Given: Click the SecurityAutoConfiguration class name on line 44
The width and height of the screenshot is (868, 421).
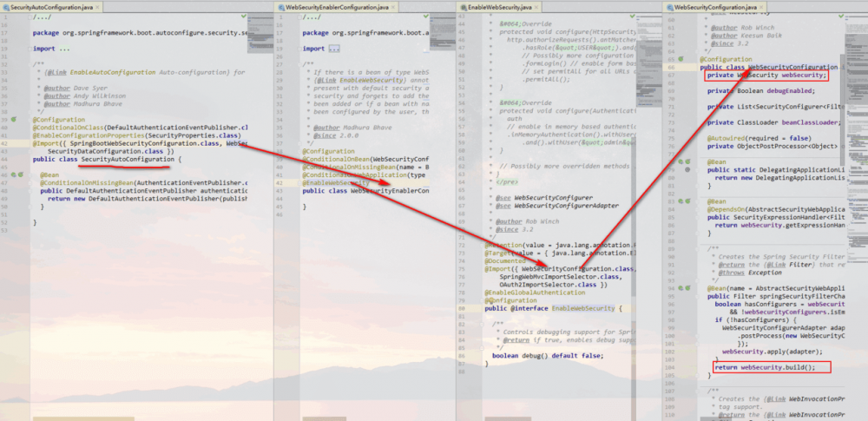Looking at the screenshot, I should coord(128,159).
